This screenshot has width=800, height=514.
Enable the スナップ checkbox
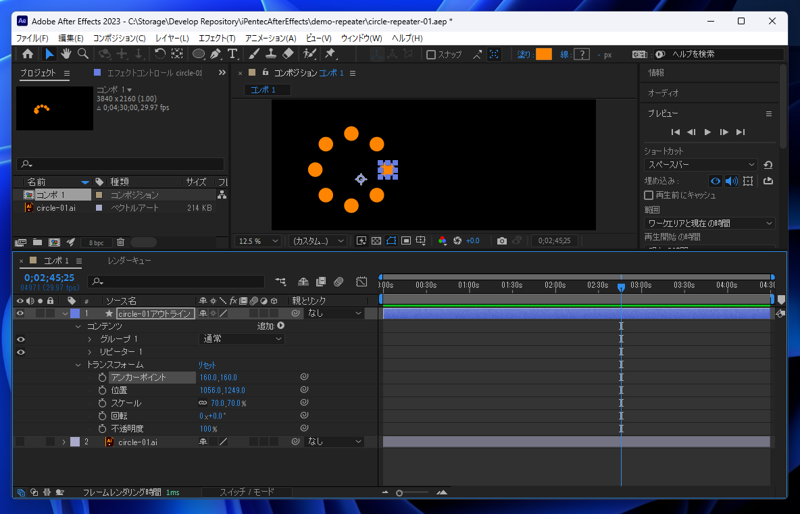[431, 55]
